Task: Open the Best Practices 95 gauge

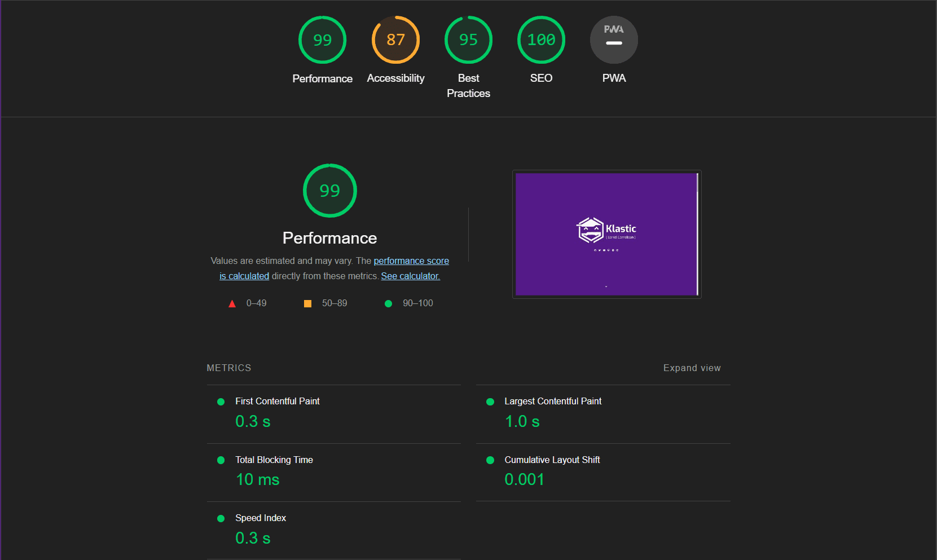Action: [x=468, y=40]
